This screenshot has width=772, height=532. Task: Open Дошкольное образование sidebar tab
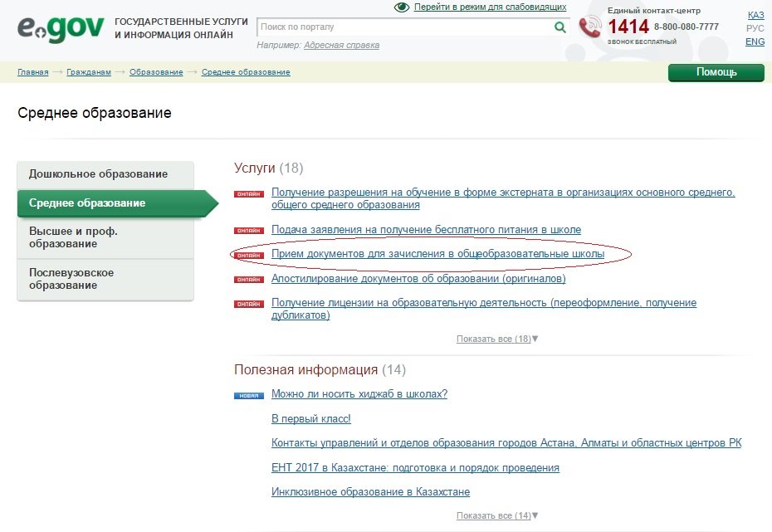coord(98,174)
